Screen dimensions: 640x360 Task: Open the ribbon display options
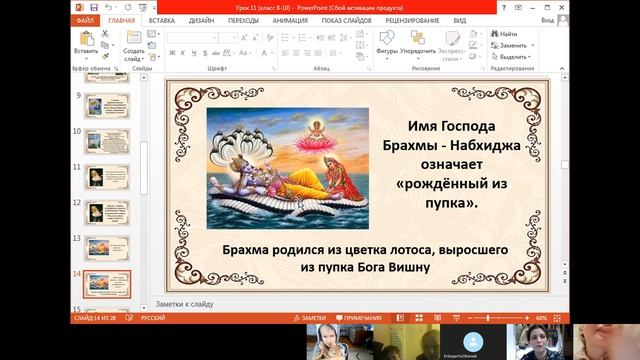[518, 7]
